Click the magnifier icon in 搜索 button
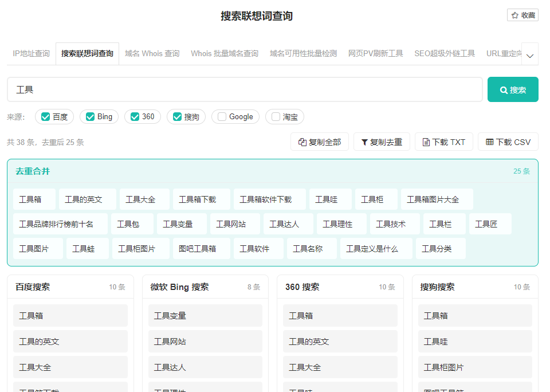 coord(504,90)
